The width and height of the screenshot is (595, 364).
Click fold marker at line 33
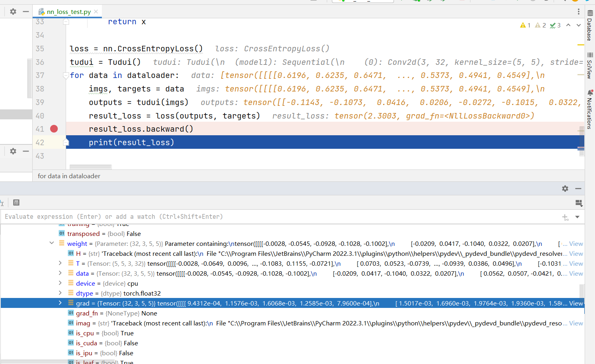click(x=66, y=22)
